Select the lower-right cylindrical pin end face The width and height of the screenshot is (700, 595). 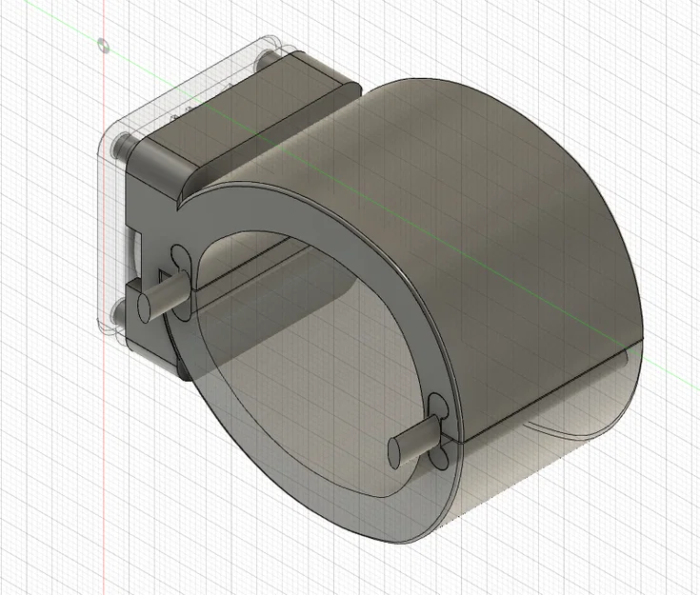point(395,453)
